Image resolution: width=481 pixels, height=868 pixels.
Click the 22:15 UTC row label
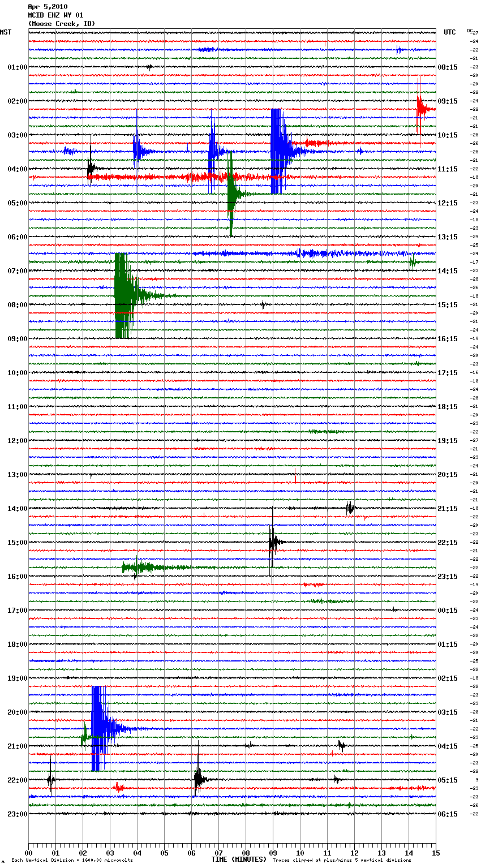tap(448, 543)
